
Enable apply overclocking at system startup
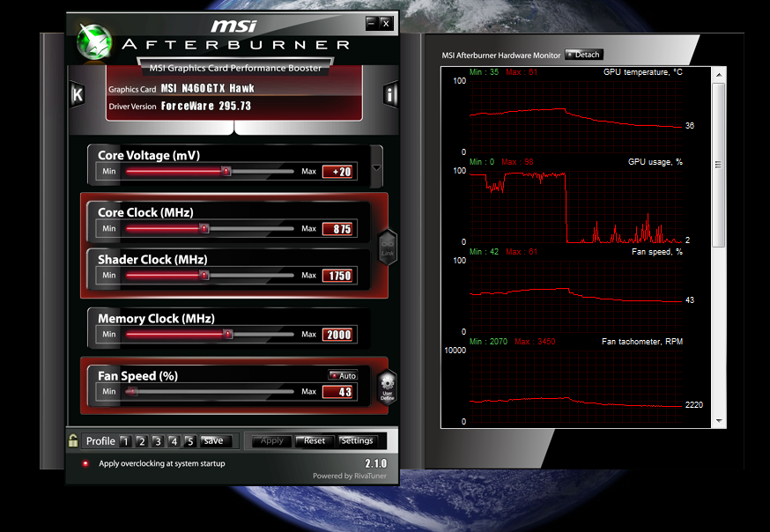[85, 463]
